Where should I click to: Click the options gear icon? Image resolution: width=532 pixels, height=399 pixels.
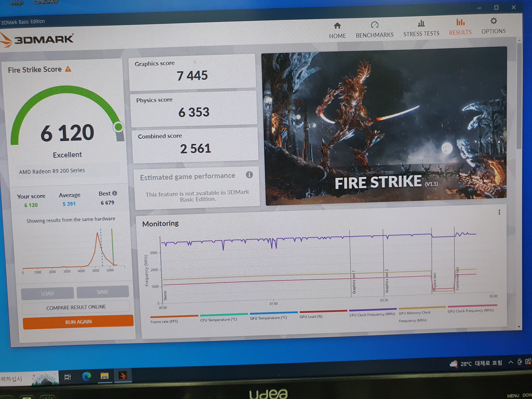point(493,21)
